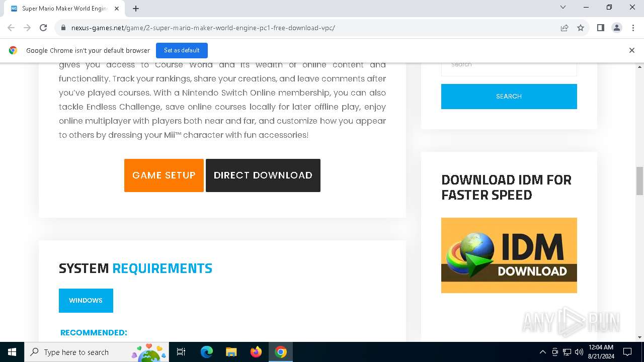Image resolution: width=644 pixels, height=362 pixels.
Task: Open the Windows Start menu
Action: (x=12, y=352)
